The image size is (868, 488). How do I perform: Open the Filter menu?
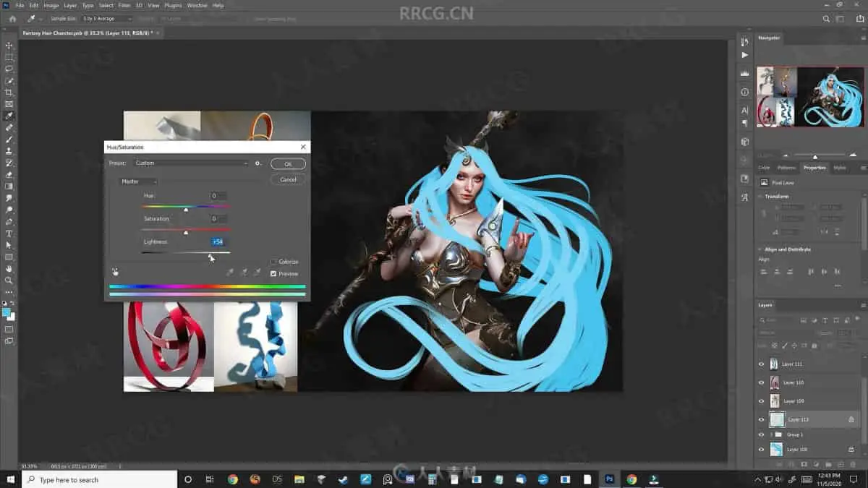(124, 5)
